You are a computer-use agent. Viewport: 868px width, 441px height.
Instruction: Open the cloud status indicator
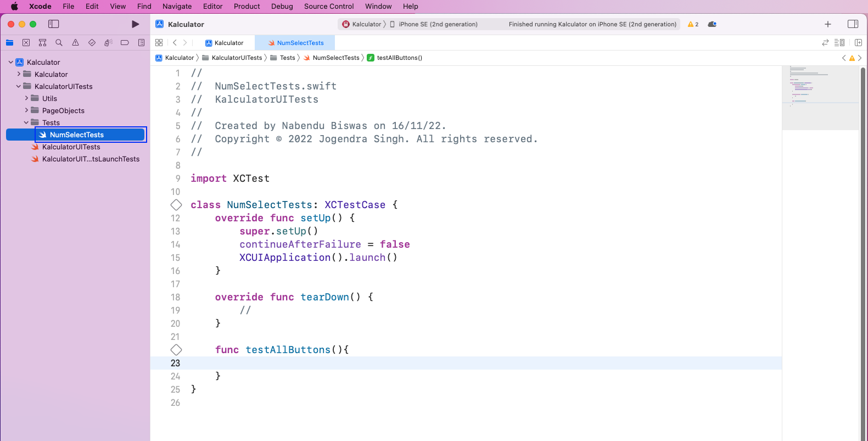pos(712,24)
